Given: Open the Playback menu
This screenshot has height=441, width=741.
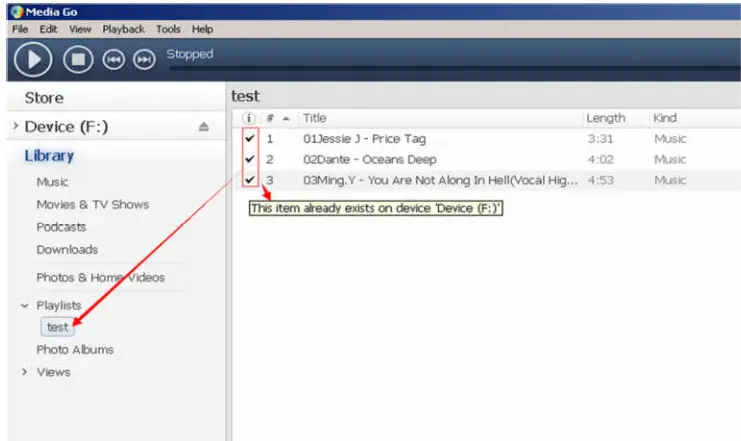Looking at the screenshot, I should [123, 29].
